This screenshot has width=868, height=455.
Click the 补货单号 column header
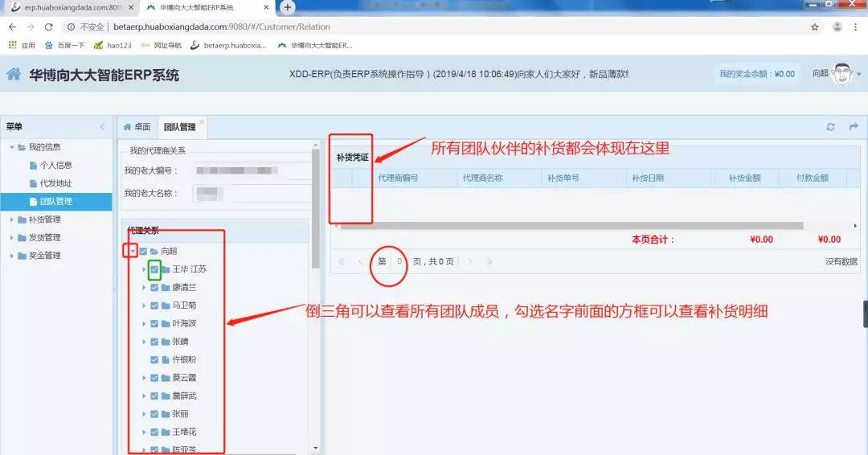(583, 178)
